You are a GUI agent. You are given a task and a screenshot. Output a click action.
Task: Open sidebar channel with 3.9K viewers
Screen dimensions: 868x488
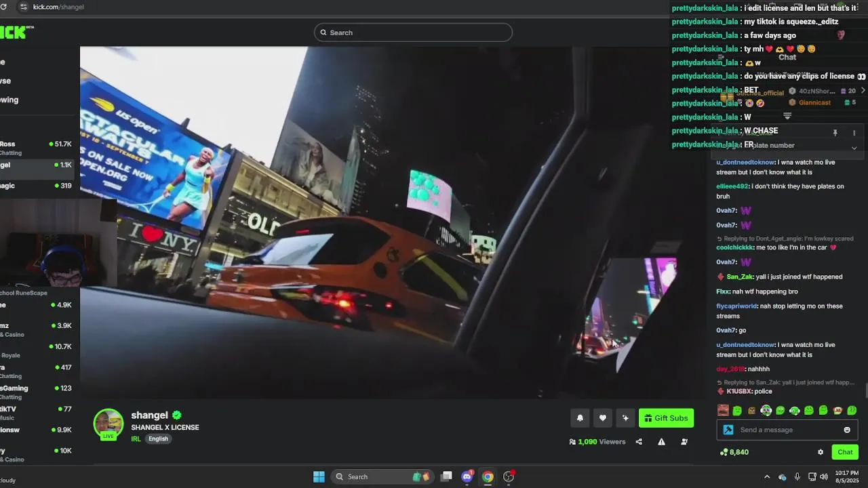click(x=36, y=329)
